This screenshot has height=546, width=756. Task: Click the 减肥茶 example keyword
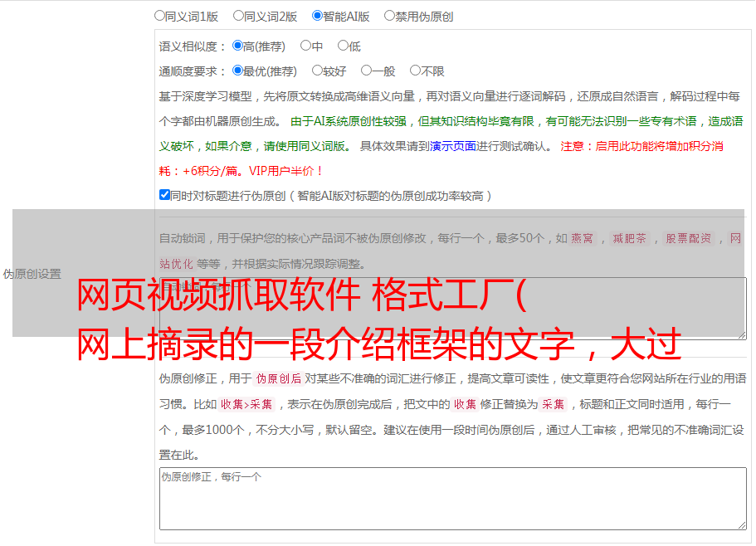pos(629,238)
